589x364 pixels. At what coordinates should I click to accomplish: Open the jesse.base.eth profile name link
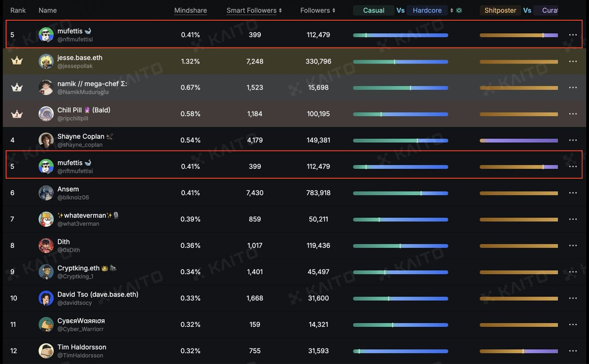tap(80, 57)
